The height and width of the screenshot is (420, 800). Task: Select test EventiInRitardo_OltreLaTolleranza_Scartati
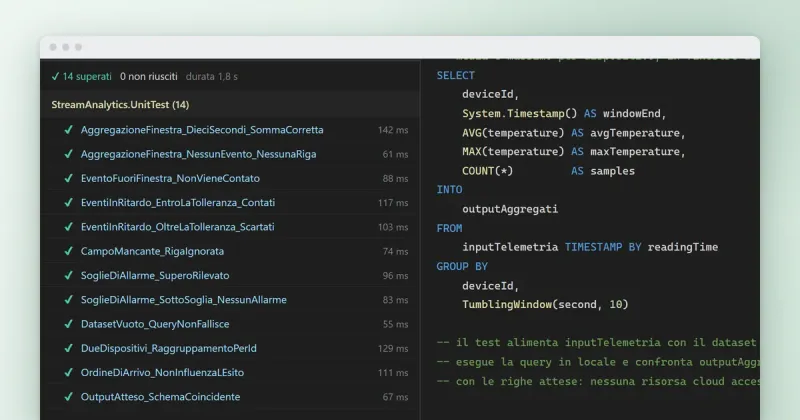tap(178, 227)
